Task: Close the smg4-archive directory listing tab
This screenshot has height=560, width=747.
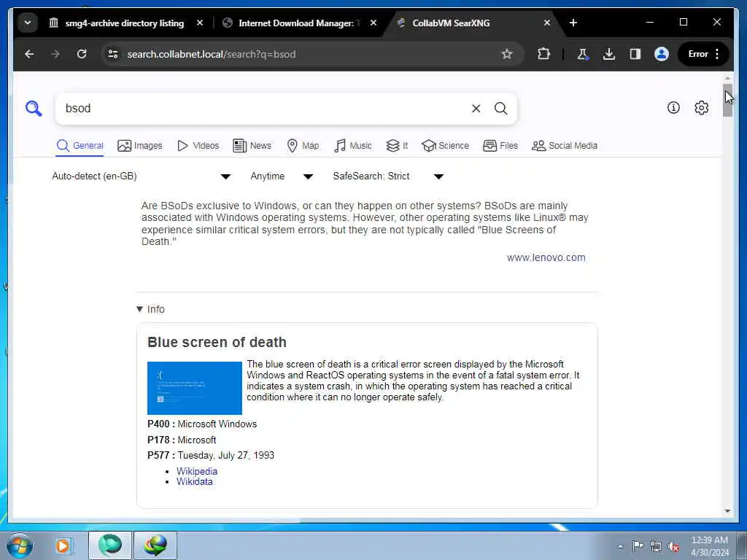Action: 200,23
